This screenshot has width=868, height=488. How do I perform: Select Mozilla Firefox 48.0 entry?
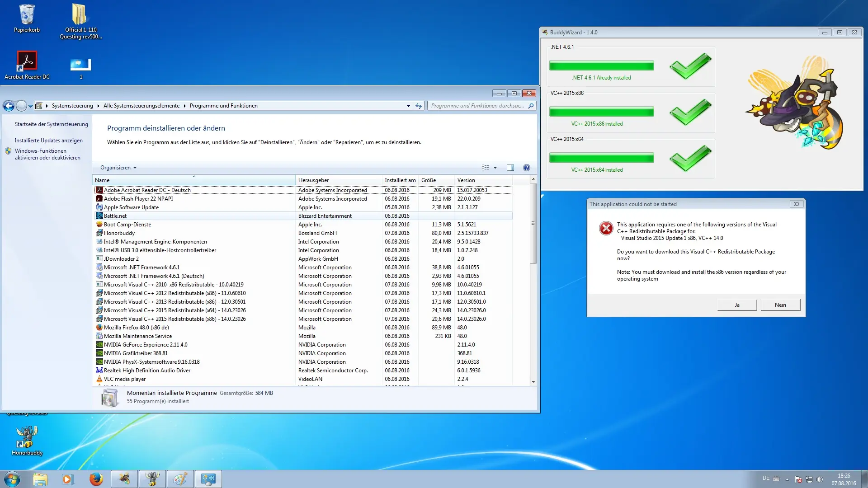coord(303,328)
